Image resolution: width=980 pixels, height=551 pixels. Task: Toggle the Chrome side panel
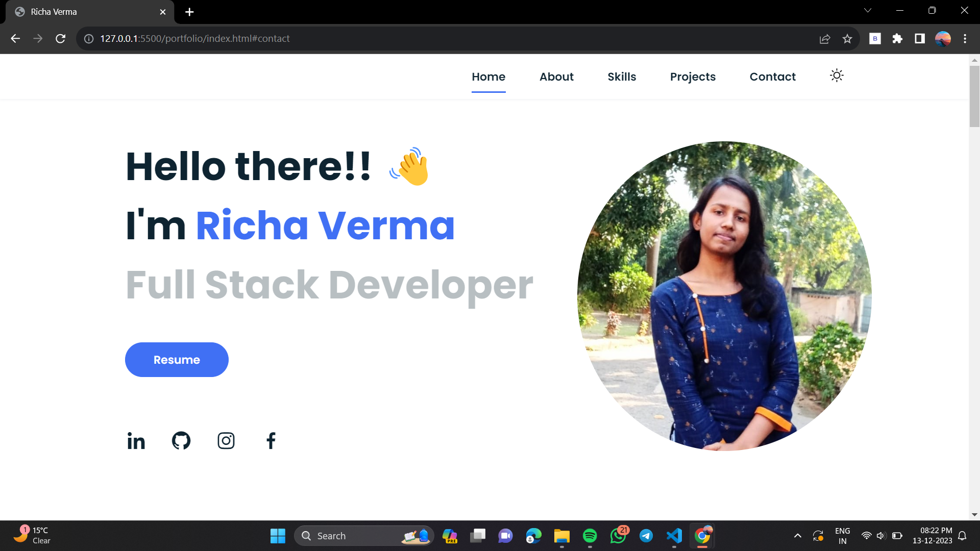click(920, 39)
